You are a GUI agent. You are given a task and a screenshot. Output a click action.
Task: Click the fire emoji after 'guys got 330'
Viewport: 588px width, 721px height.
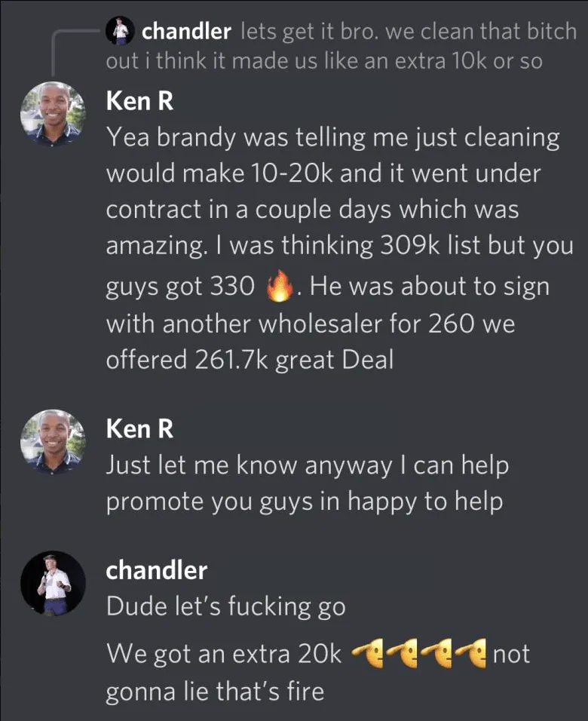click(x=280, y=286)
